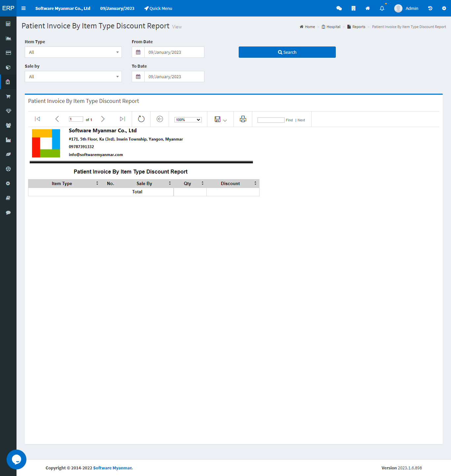Go to home icon in top bar
Screen dimensions: 451x476
367,8
